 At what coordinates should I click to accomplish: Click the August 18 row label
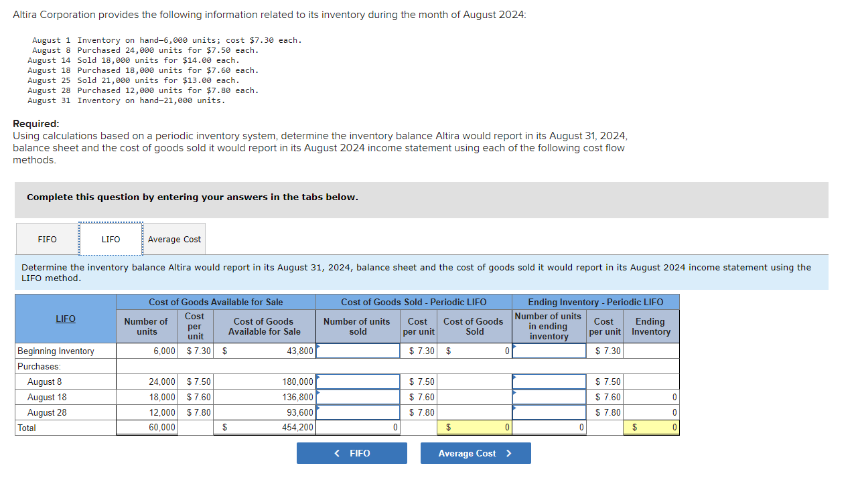point(66,397)
